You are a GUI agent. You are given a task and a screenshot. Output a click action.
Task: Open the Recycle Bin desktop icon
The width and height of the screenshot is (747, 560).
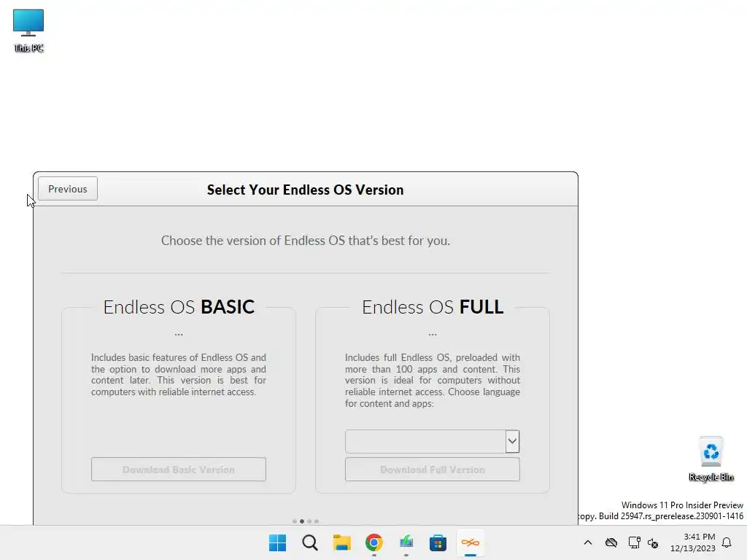(711, 459)
